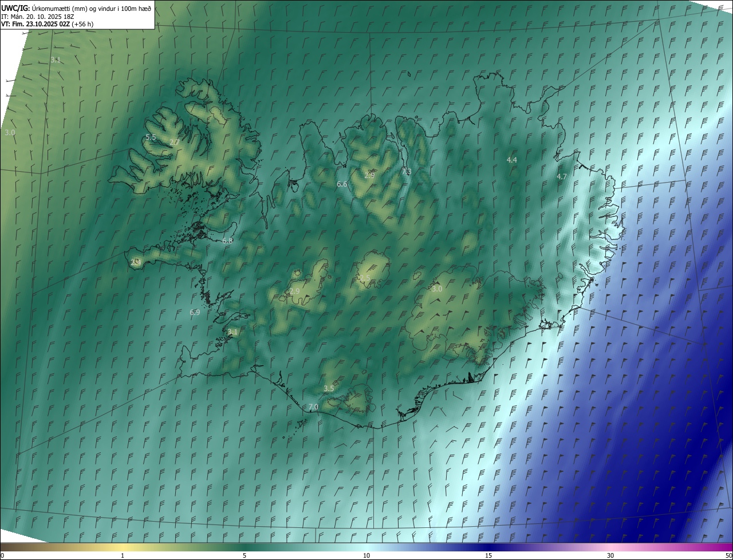Click the pink colorbar segment above 30

coord(672,547)
